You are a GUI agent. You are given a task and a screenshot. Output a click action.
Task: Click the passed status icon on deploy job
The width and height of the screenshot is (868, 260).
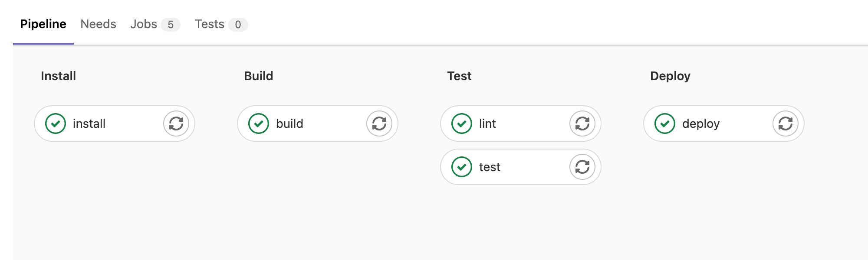664,123
